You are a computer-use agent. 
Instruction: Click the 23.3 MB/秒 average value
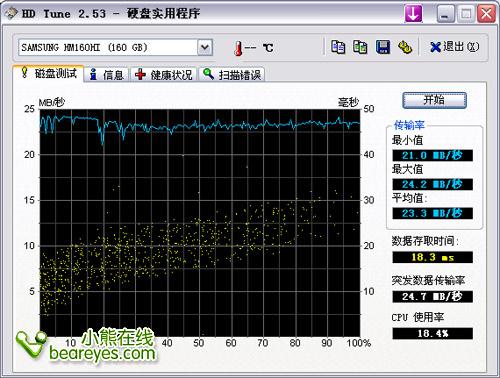click(x=432, y=213)
